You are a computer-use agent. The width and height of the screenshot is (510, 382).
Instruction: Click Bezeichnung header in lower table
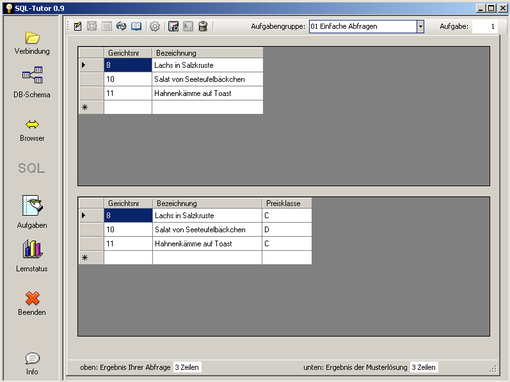tap(207, 203)
